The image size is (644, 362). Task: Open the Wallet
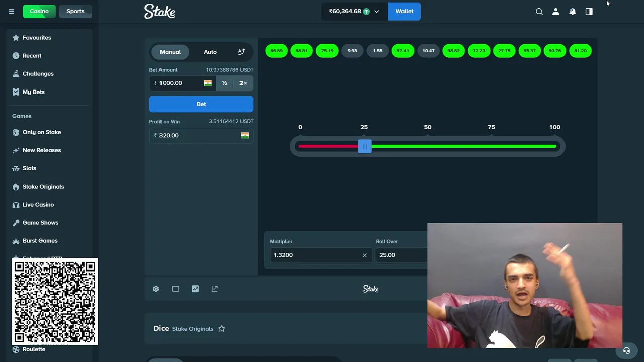click(x=404, y=11)
